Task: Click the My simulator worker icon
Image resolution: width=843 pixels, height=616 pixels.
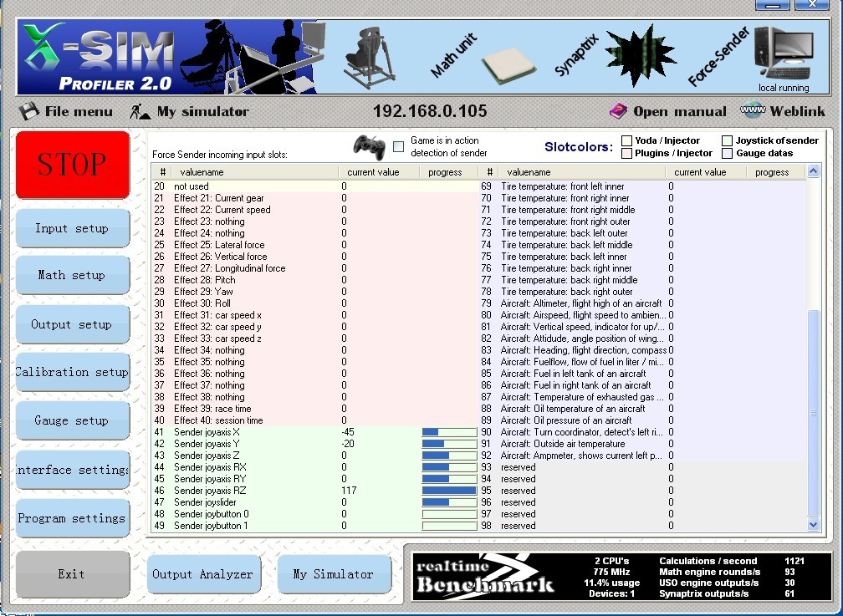Action: [140, 112]
